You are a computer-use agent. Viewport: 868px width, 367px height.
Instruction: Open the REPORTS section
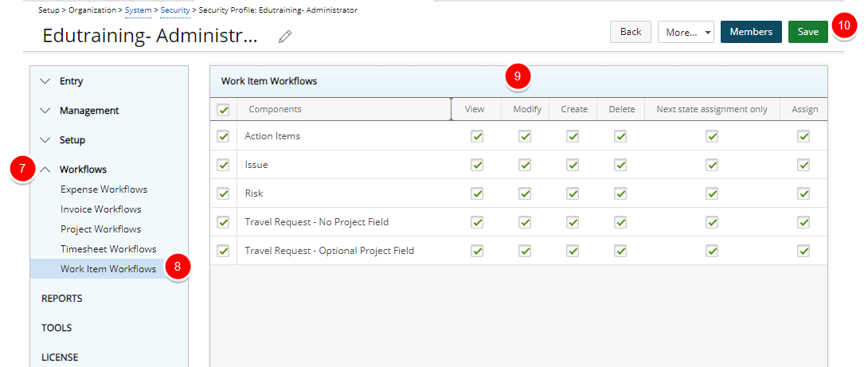pyautogui.click(x=61, y=299)
